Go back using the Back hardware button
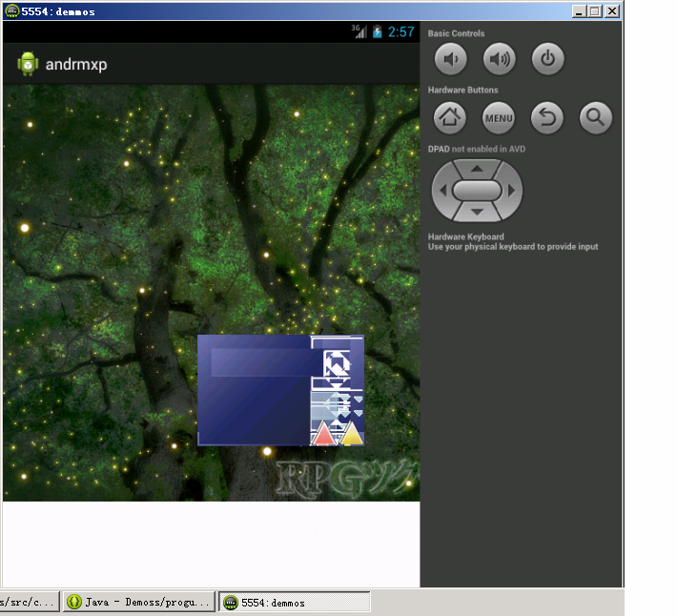678x616 pixels. tap(547, 117)
